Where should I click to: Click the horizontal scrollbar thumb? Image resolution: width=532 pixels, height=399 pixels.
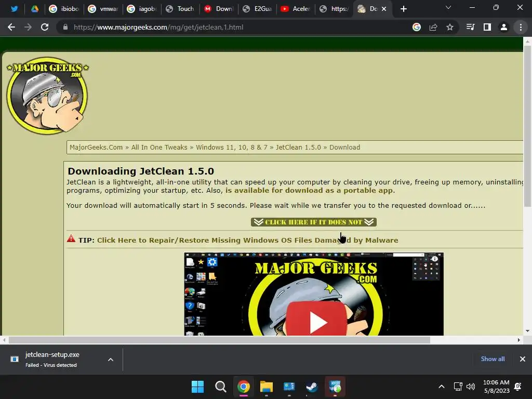pos(220,340)
